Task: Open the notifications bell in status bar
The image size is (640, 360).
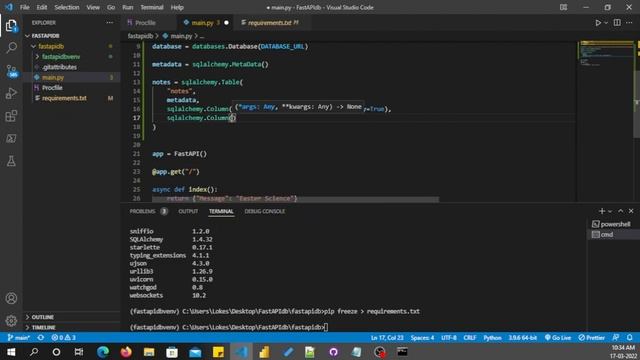Action: tap(630, 338)
